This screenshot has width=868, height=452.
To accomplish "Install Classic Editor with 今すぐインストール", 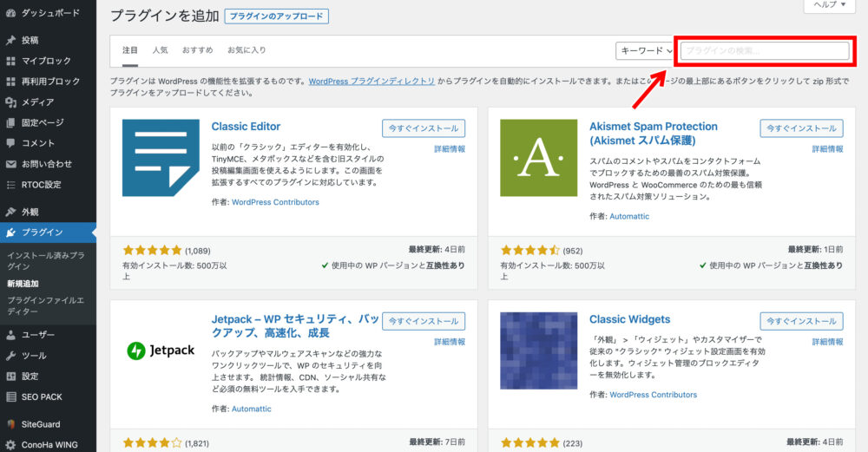I will pyautogui.click(x=424, y=128).
